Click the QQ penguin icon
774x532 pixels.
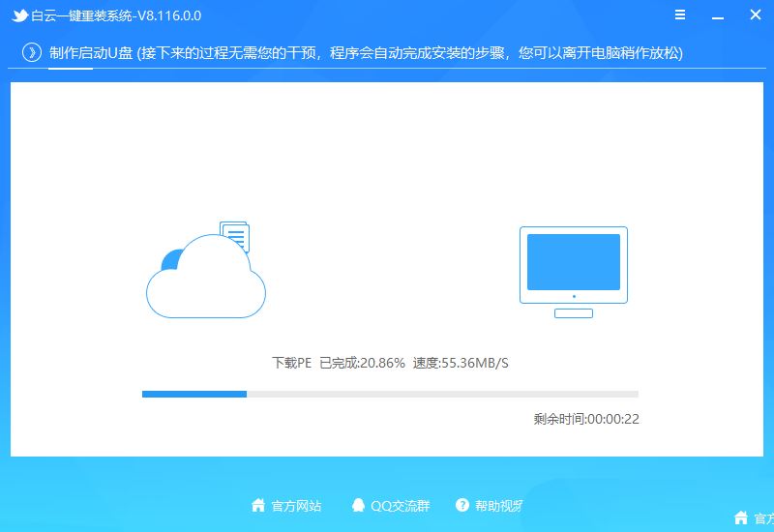pyautogui.click(x=358, y=505)
